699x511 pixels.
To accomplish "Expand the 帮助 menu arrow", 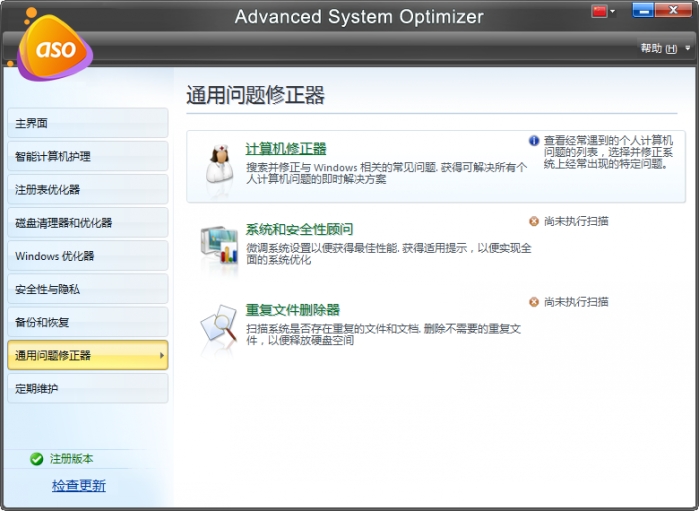I will (687, 48).
